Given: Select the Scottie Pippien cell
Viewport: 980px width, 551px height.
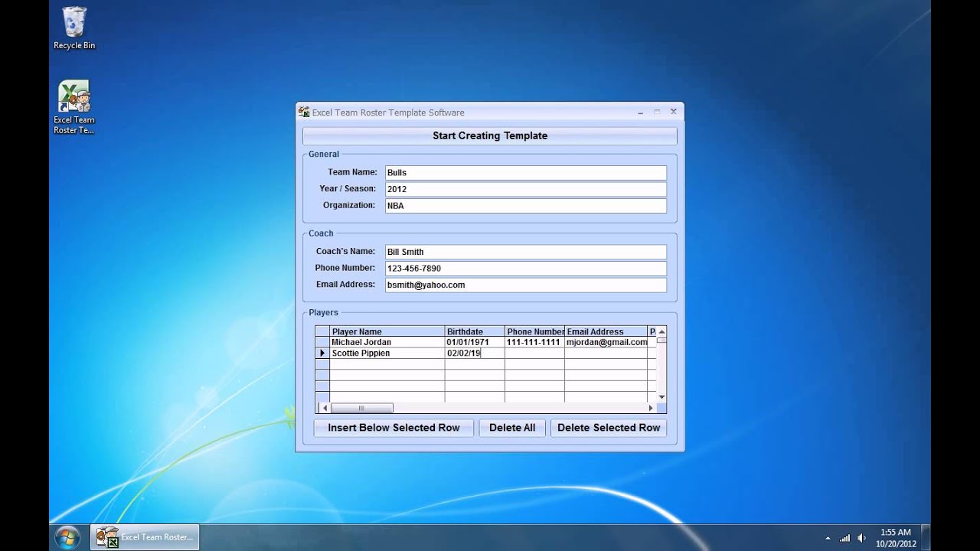Looking at the screenshot, I should tap(387, 353).
